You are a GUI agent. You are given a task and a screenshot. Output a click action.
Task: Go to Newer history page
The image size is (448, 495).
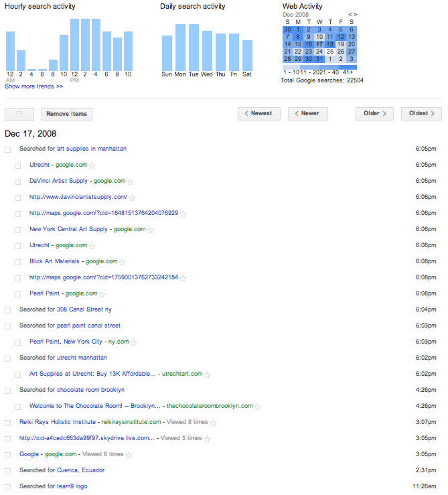click(308, 114)
